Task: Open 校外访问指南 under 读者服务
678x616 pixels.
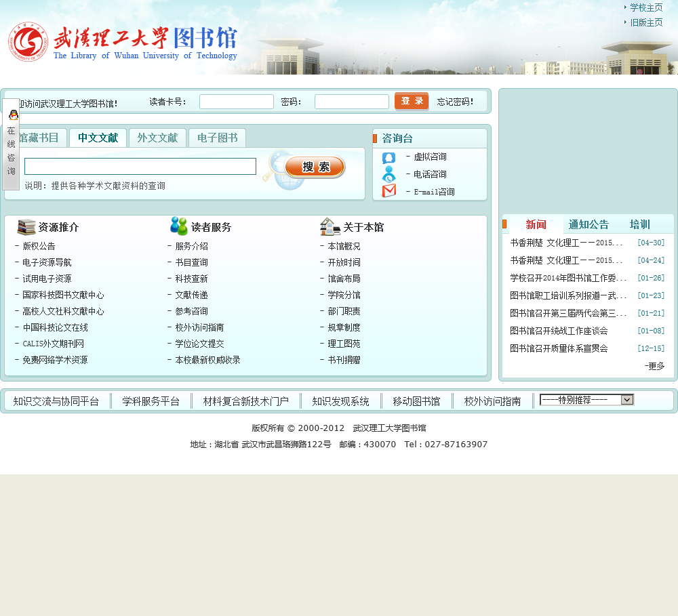Action: (200, 328)
